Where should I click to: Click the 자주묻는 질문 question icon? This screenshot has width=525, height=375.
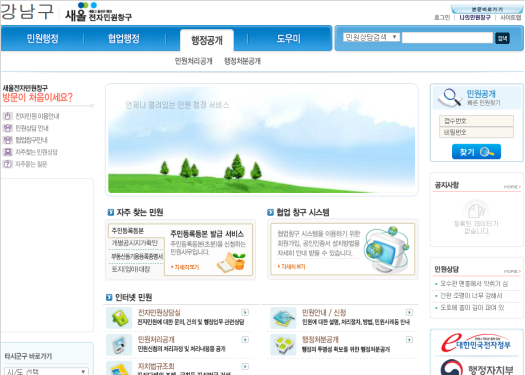pos(7,164)
